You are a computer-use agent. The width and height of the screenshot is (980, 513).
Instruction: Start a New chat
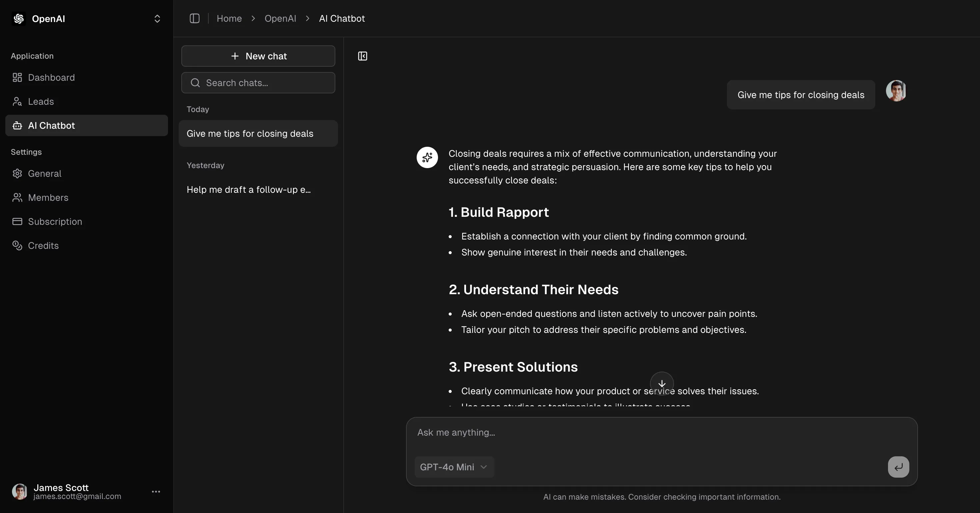click(x=258, y=56)
